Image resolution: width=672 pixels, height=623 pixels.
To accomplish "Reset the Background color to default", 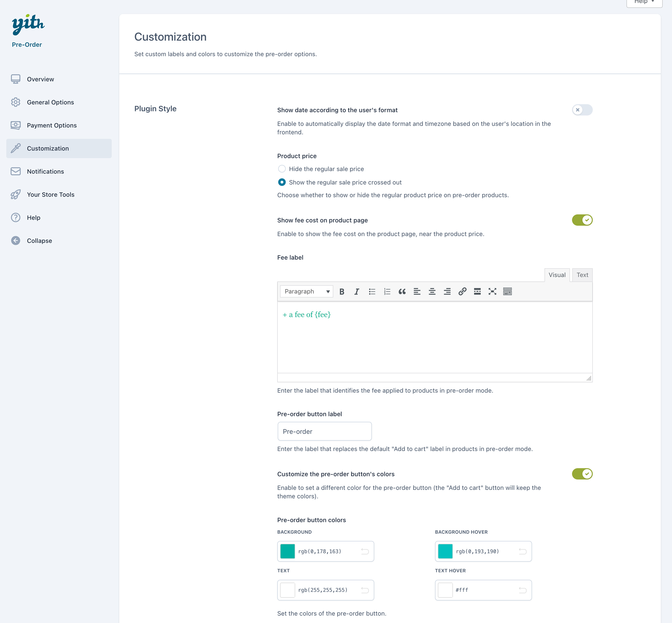I will coord(365,551).
